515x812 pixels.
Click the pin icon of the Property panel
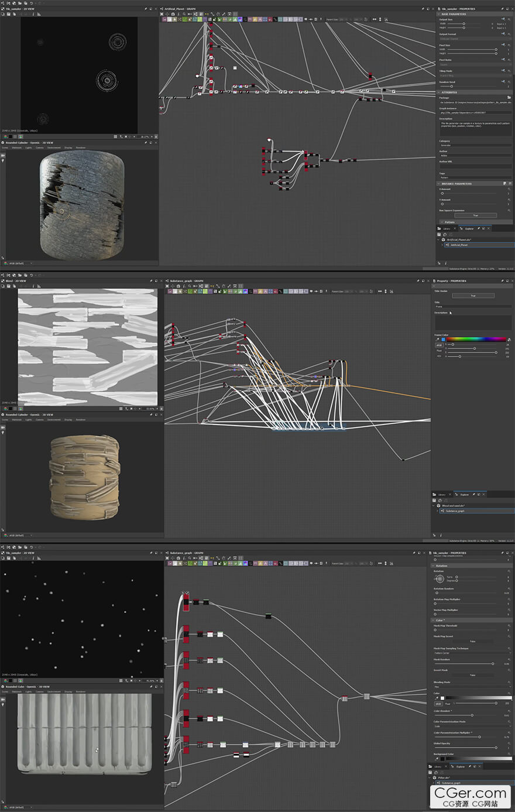pyautogui.click(x=502, y=281)
